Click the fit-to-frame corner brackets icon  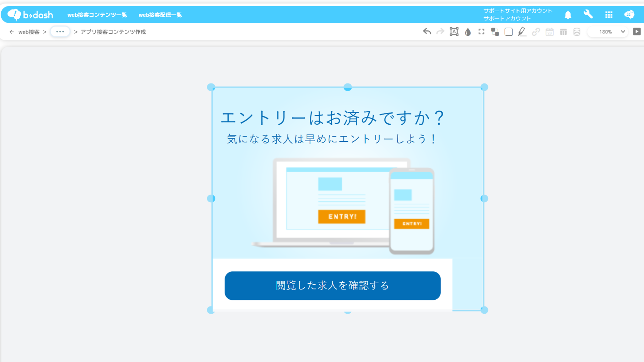click(x=481, y=32)
